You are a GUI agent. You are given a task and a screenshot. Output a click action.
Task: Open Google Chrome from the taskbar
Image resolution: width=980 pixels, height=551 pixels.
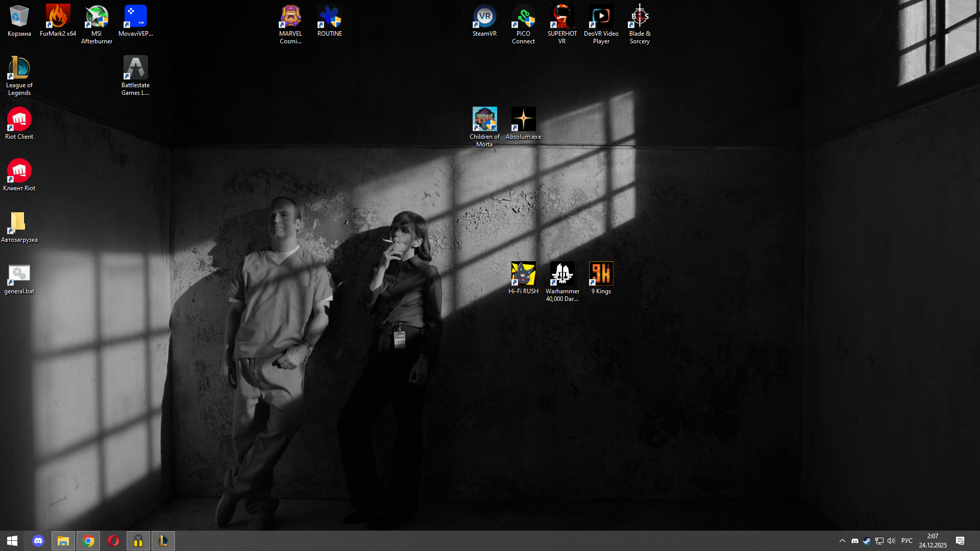click(x=88, y=541)
